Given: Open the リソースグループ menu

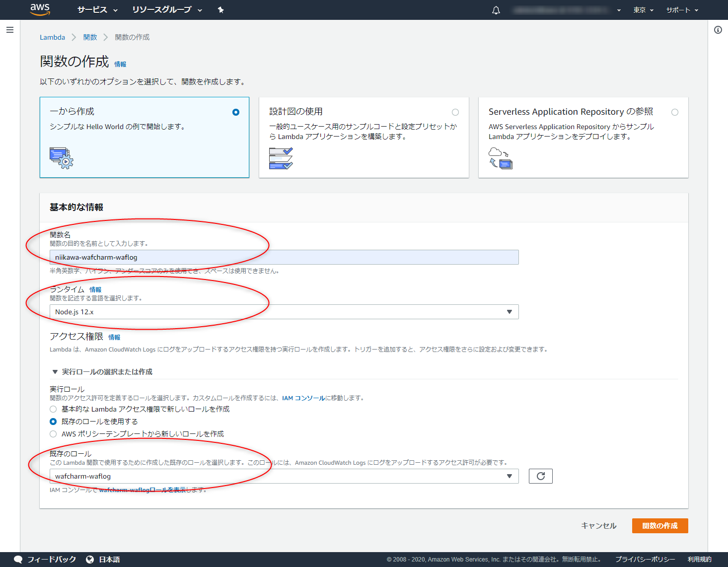Looking at the screenshot, I should coord(167,10).
